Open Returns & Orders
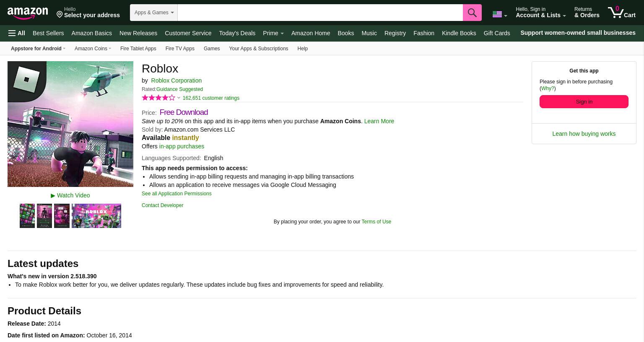This screenshot has width=644, height=342. [x=587, y=12]
